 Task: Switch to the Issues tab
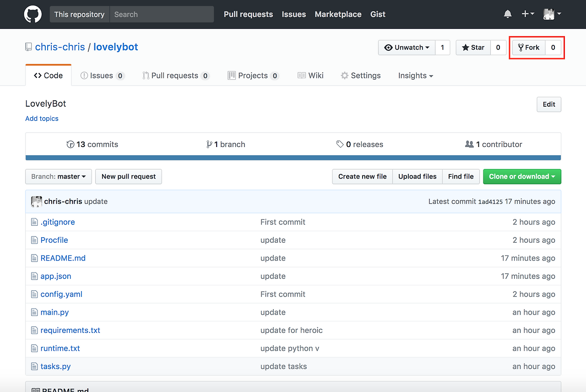102,75
